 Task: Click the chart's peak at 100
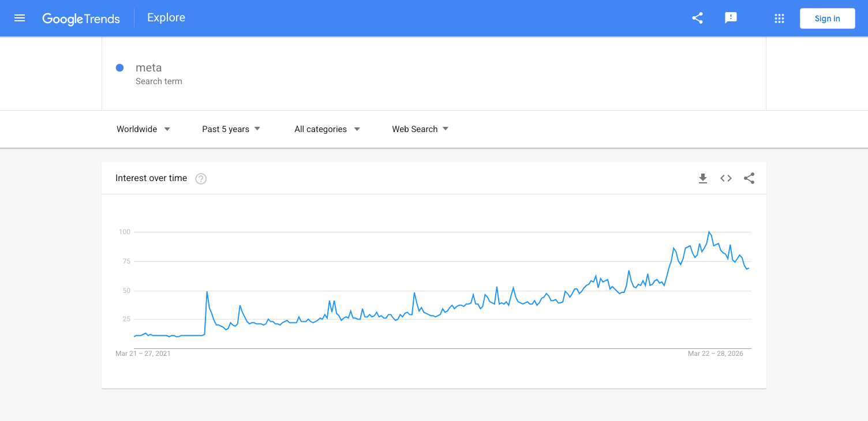point(709,232)
